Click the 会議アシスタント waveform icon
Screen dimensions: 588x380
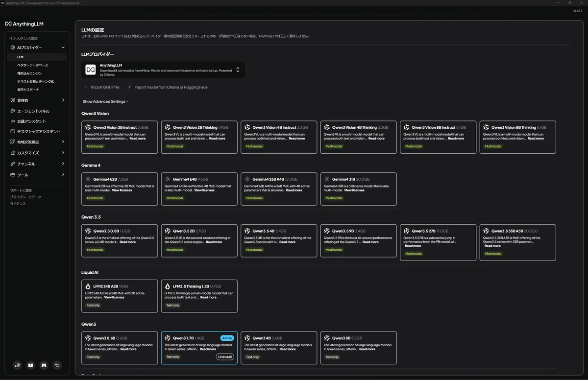click(x=13, y=121)
